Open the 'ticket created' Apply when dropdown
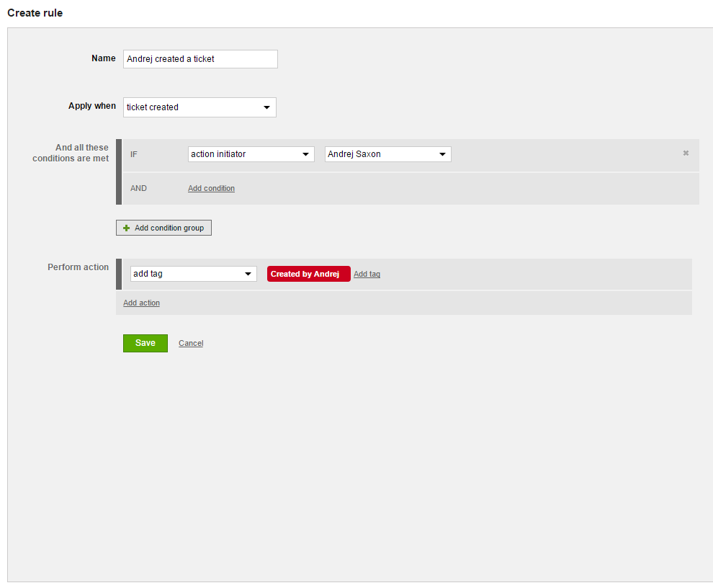The height and width of the screenshot is (588, 713). pyautogui.click(x=199, y=107)
